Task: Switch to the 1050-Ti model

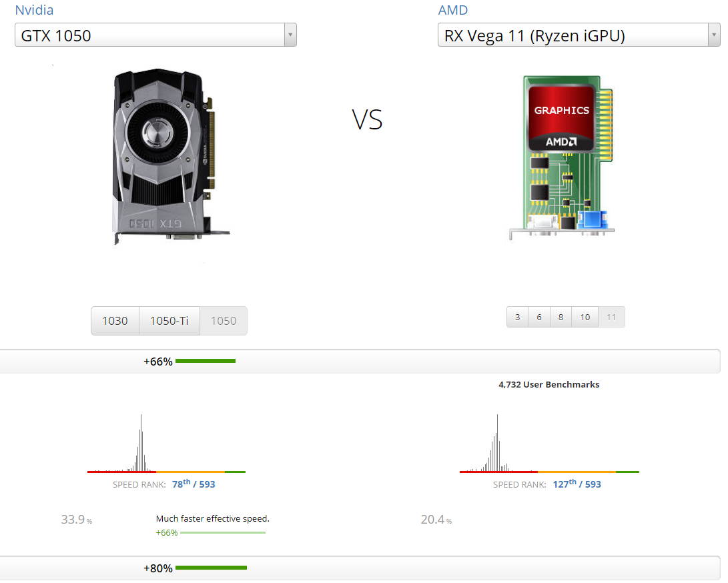Action: pos(169,321)
